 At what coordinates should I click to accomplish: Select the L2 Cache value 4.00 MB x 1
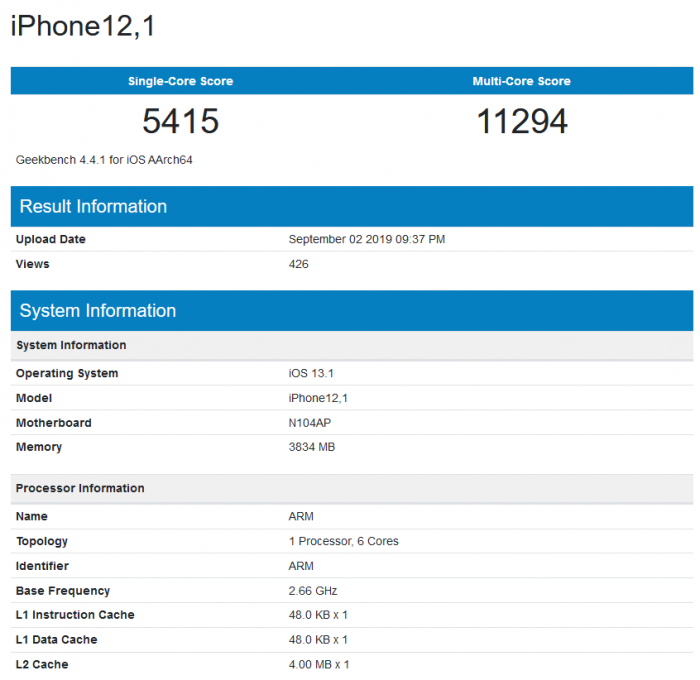319,664
